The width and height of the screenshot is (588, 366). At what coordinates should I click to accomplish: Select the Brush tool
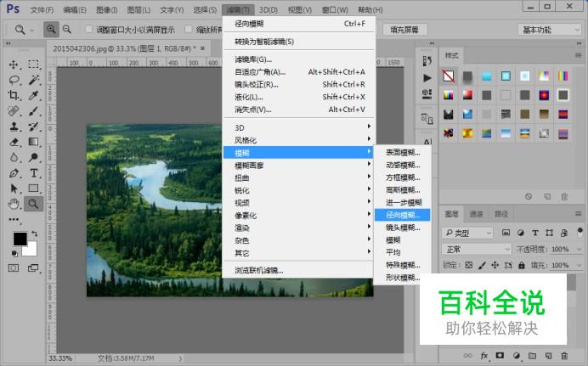(33, 111)
